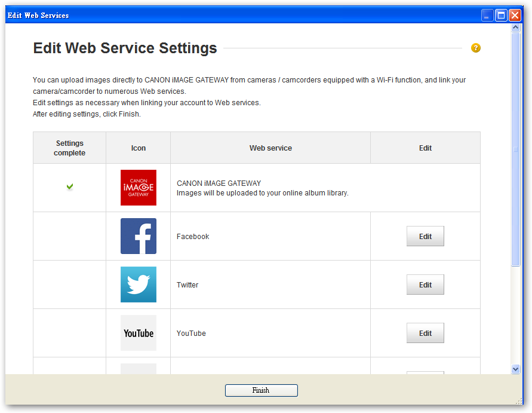The width and height of the screenshot is (532, 413).
Task: Maximize the Edit Web Services window
Action: coord(501,16)
